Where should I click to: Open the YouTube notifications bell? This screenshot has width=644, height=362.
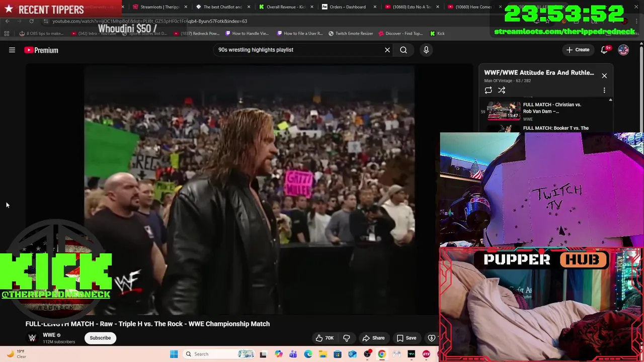(605, 50)
